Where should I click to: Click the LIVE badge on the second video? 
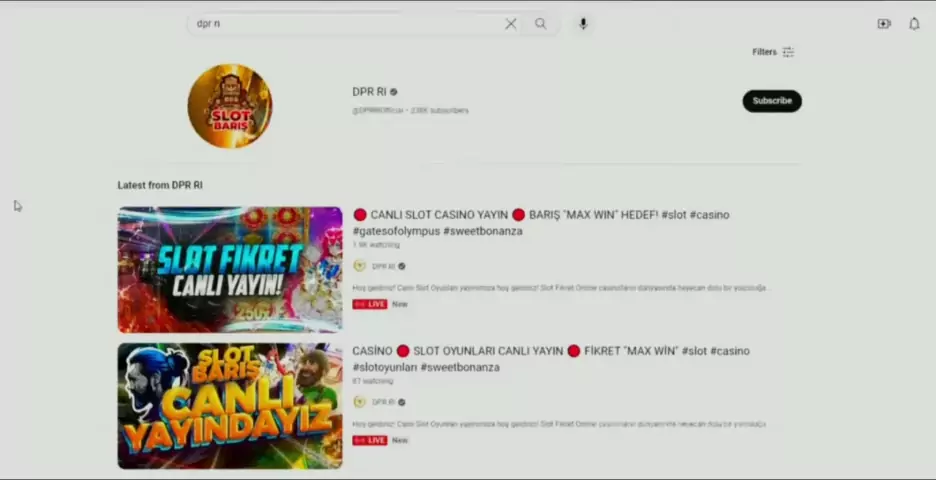(x=370, y=440)
